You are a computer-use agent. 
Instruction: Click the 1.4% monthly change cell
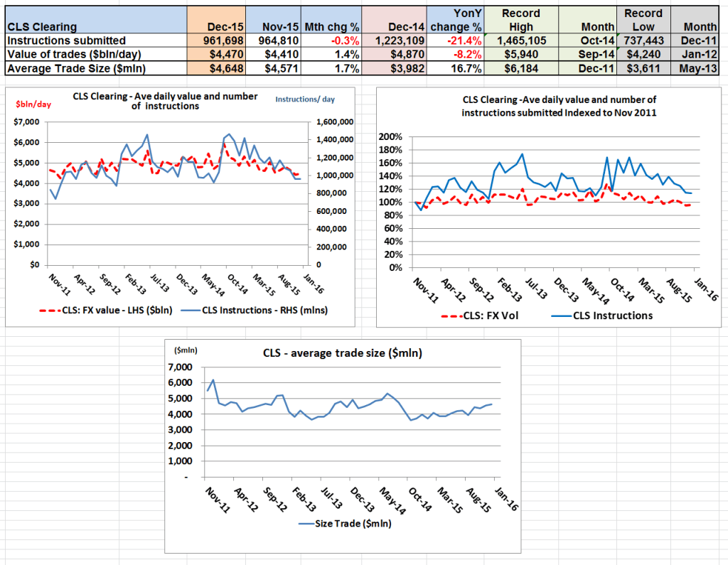pyautogui.click(x=331, y=54)
